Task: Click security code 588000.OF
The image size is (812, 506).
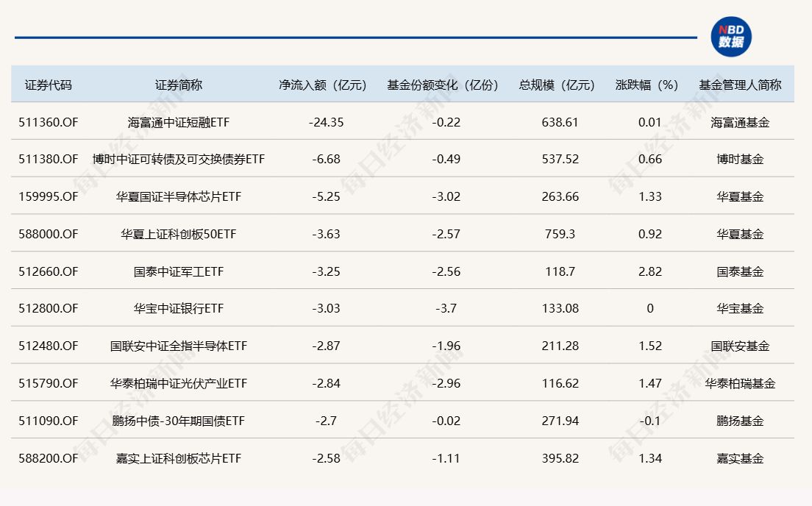Action: click(49, 235)
